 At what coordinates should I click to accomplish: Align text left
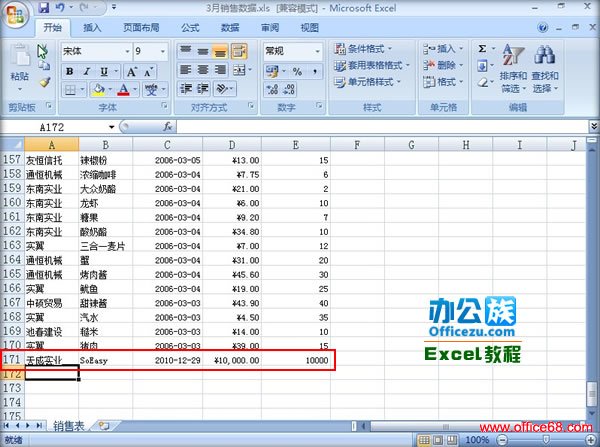(186, 70)
